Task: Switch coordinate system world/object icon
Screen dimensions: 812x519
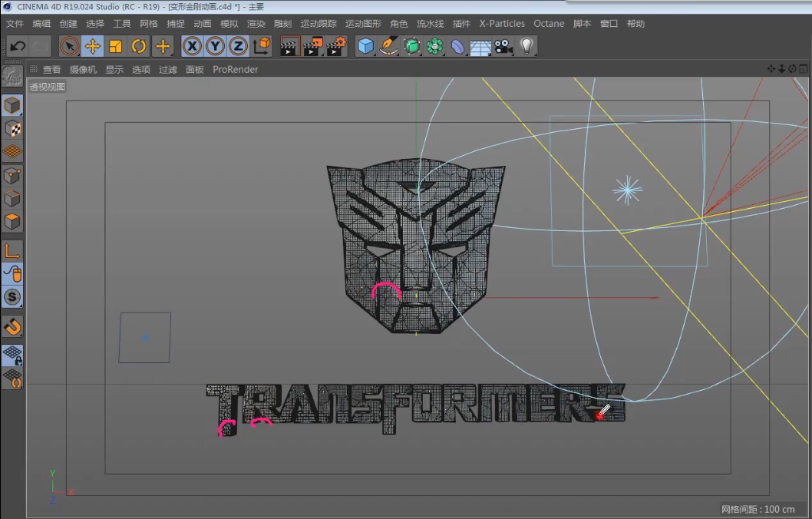Action: 262,46
